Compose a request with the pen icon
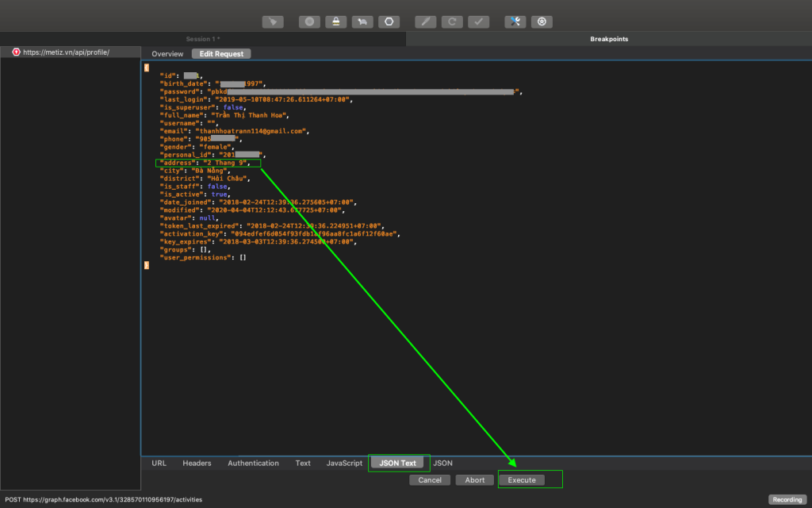This screenshot has width=812, height=508. pos(425,21)
